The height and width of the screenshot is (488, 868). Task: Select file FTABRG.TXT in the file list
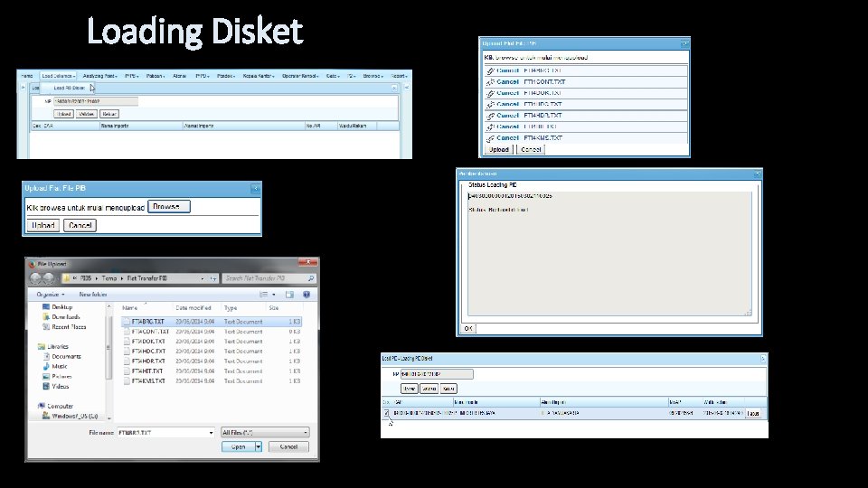212,322
